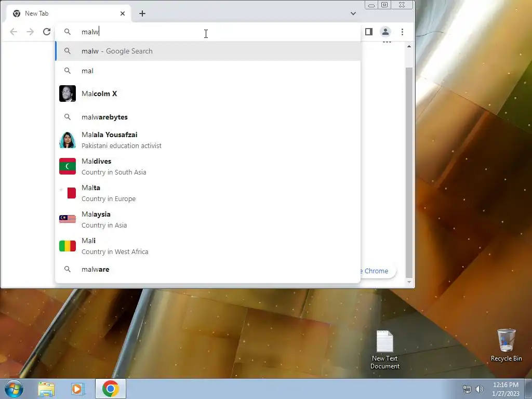Minimize the Chrome window
The width and height of the screenshot is (532, 399).
coord(371,5)
